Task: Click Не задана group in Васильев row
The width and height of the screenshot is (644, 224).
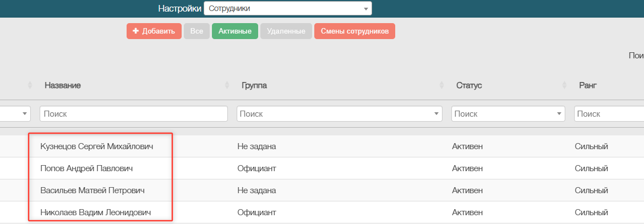Action: tap(256, 191)
